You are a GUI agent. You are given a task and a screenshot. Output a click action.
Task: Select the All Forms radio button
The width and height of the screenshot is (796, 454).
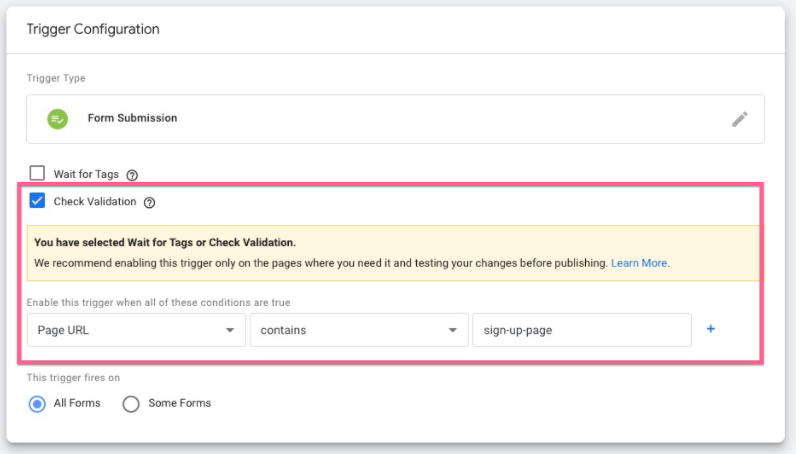37,404
